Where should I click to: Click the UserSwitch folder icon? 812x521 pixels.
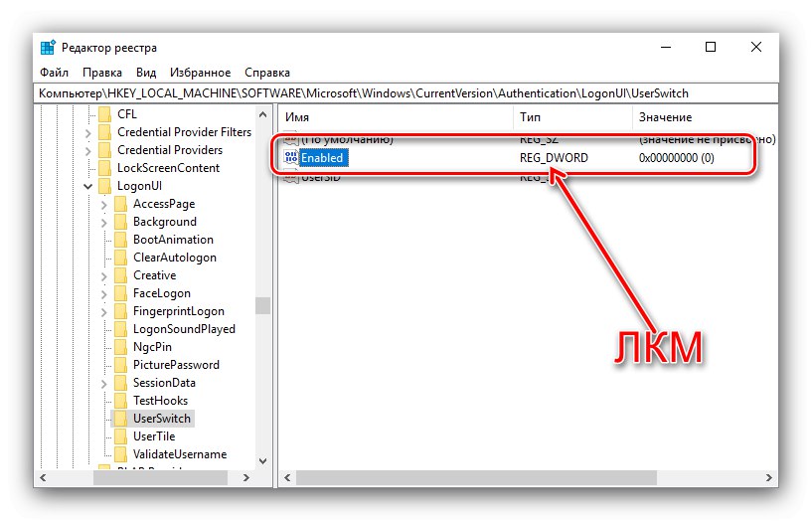[120, 419]
